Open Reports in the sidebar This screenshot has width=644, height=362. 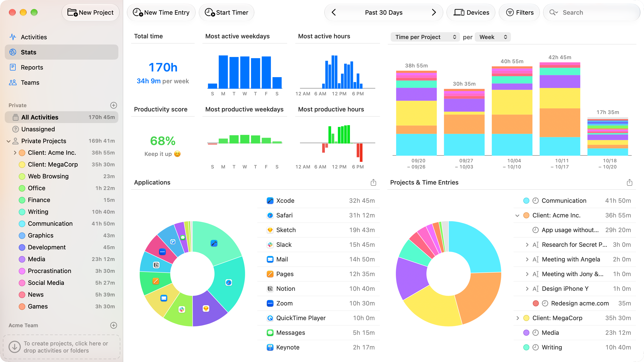62,67
